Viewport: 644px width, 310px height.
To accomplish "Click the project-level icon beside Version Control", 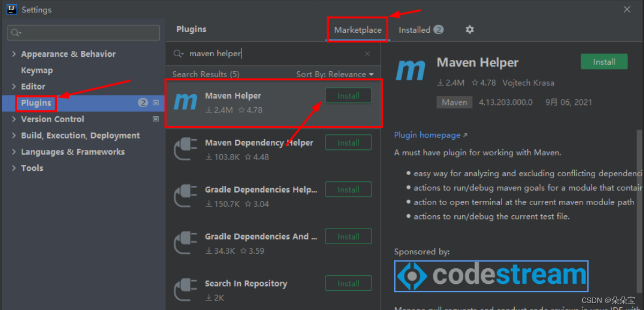I will 156,119.
